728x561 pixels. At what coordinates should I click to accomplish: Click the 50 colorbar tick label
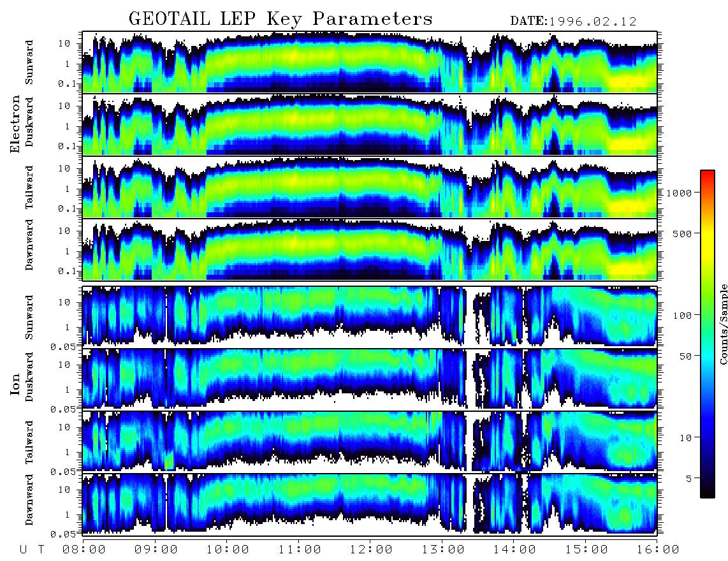click(685, 356)
